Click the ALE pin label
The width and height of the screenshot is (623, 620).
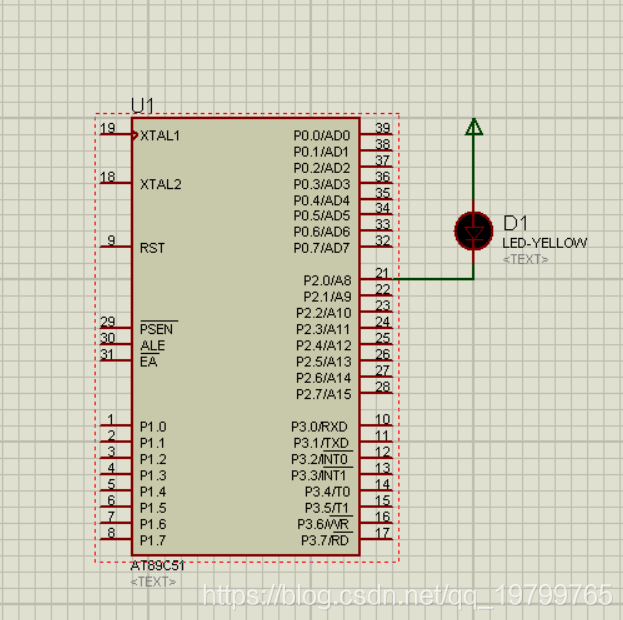(x=153, y=345)
